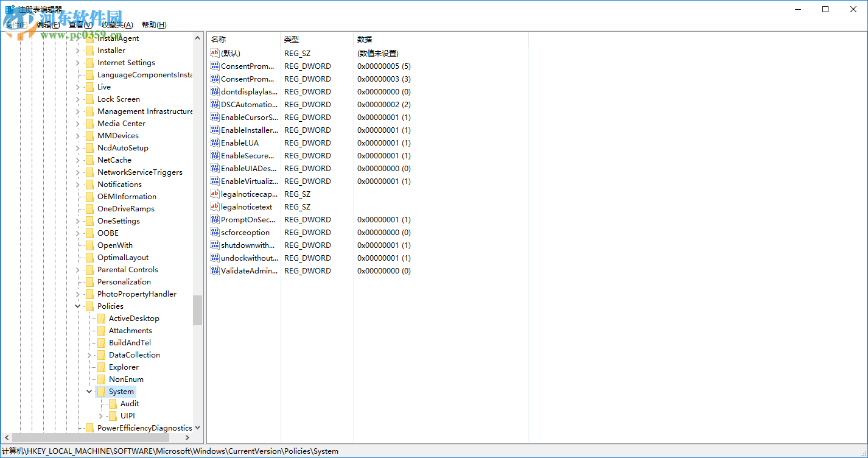The image size is (868, 458).
Task: Click the folder icon of the Explorer key
Action: click(102, 367)
